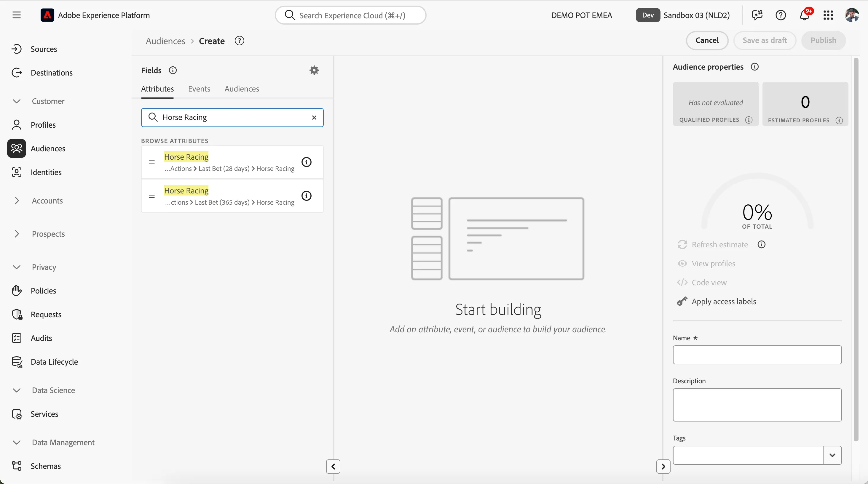Expand the Prospects section
This screenshot has width=868, height=484.
pos(17,234)
